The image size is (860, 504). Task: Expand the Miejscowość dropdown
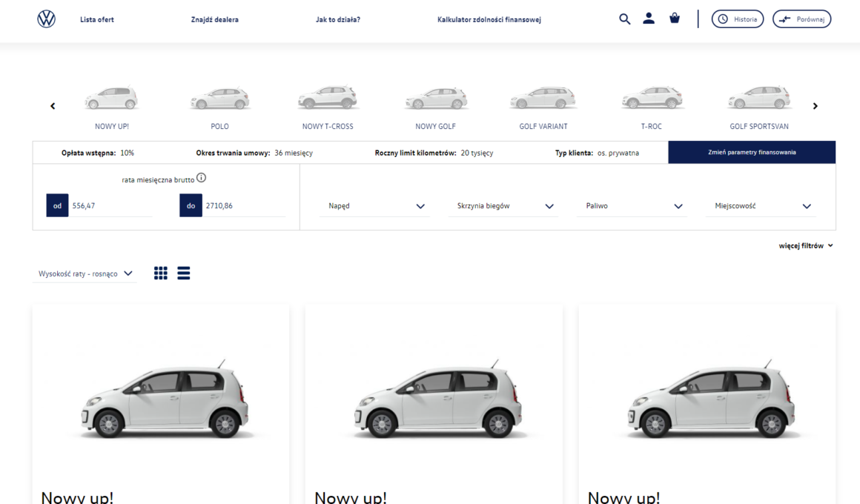pos(761,206)
